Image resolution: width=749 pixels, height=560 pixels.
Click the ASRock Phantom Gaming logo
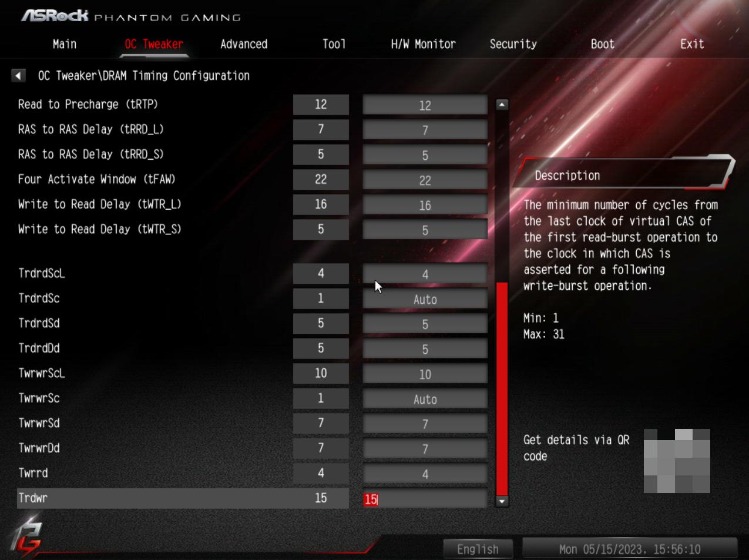pos(131,16)
